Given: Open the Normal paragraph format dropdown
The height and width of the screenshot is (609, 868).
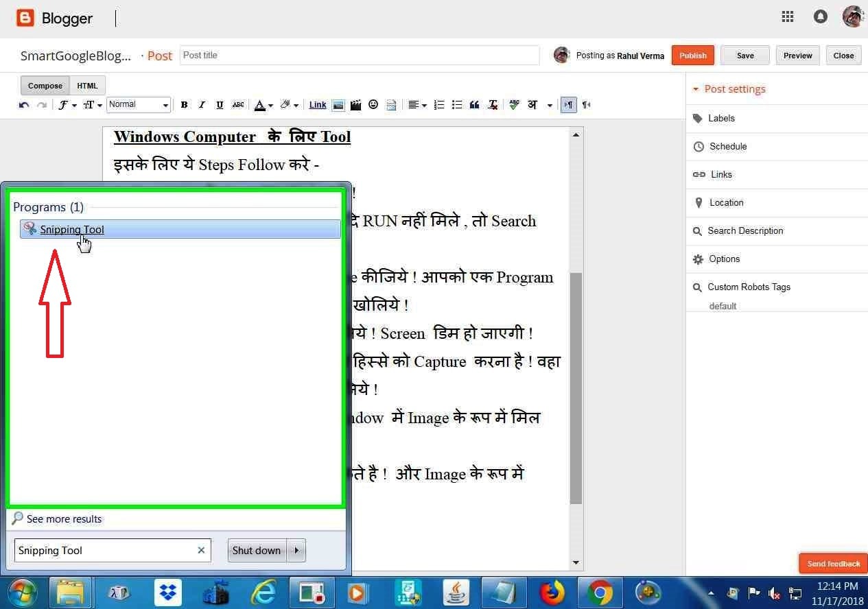Looking at the screenshot, I should pos(139,105).
